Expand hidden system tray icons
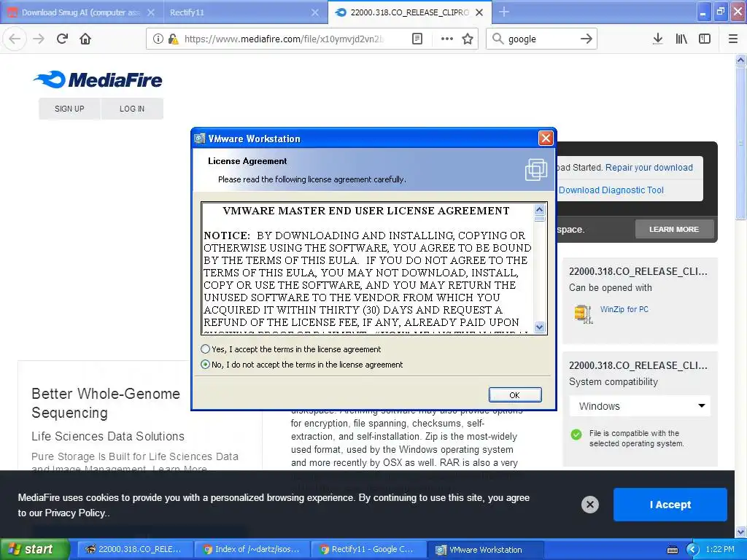The height and width of the screenshot is (560, 747). [692, 550]
